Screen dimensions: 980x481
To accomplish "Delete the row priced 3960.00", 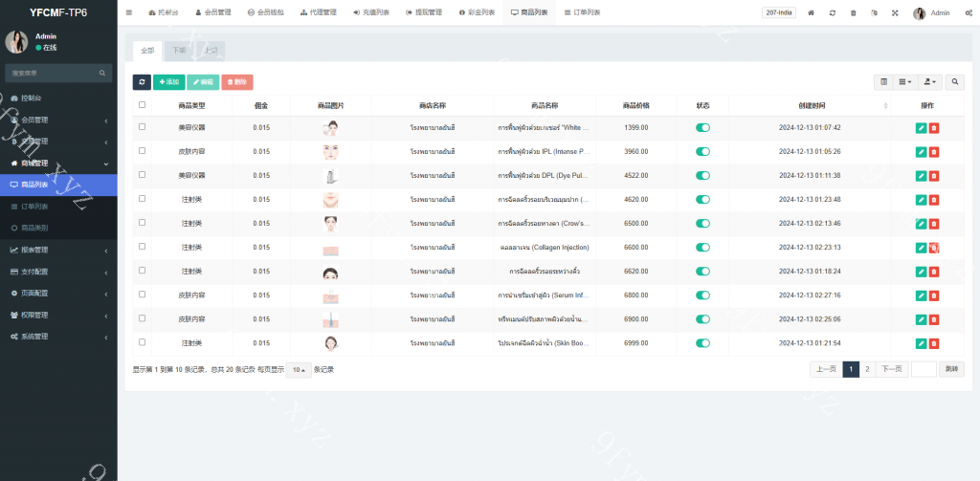I will 934,152.
